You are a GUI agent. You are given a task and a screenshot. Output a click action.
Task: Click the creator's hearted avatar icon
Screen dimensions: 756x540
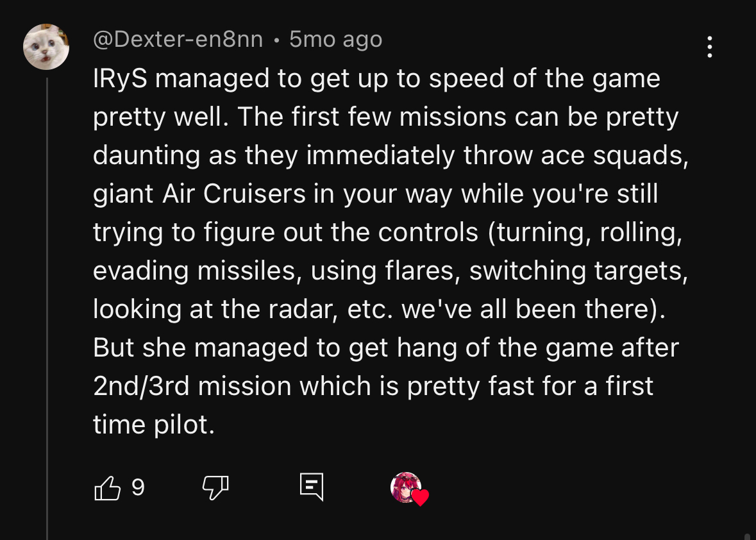point(406,487)
